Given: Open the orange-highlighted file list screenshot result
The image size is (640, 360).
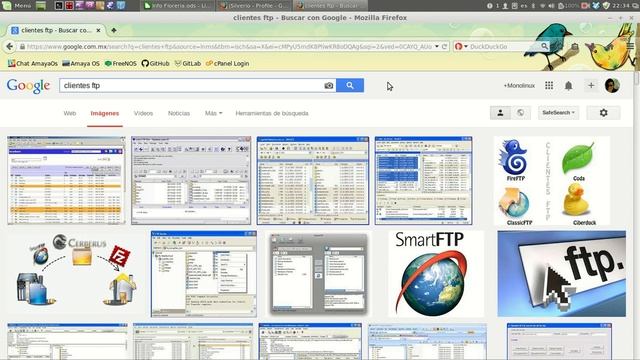Looking at the screenshot, I should 67,181.
